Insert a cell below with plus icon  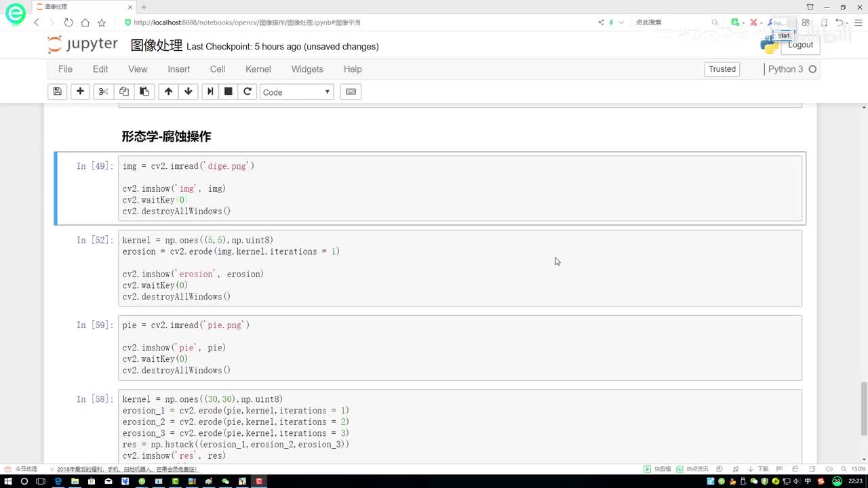tap(80, 91)
